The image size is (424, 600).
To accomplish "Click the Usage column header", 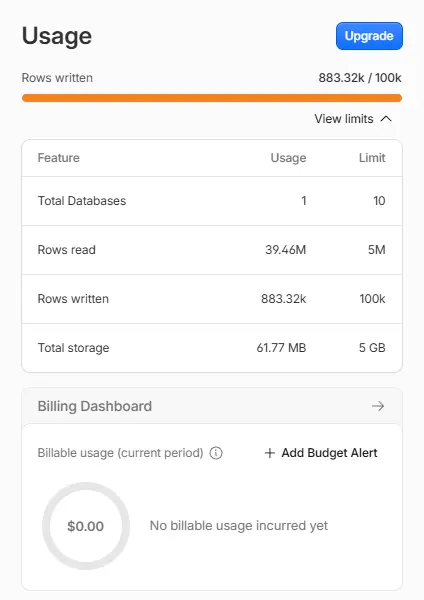I will coord(288,158).
